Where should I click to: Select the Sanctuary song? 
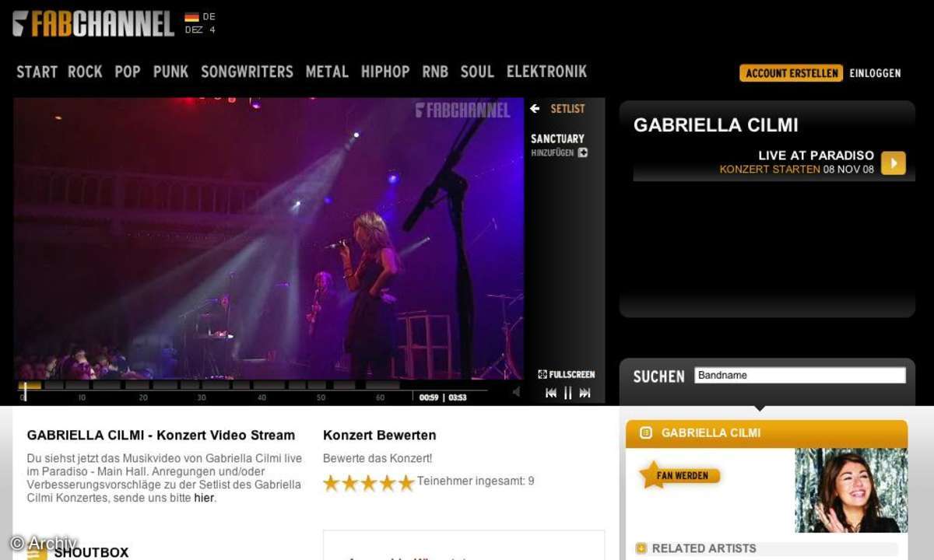coord(557,138)
